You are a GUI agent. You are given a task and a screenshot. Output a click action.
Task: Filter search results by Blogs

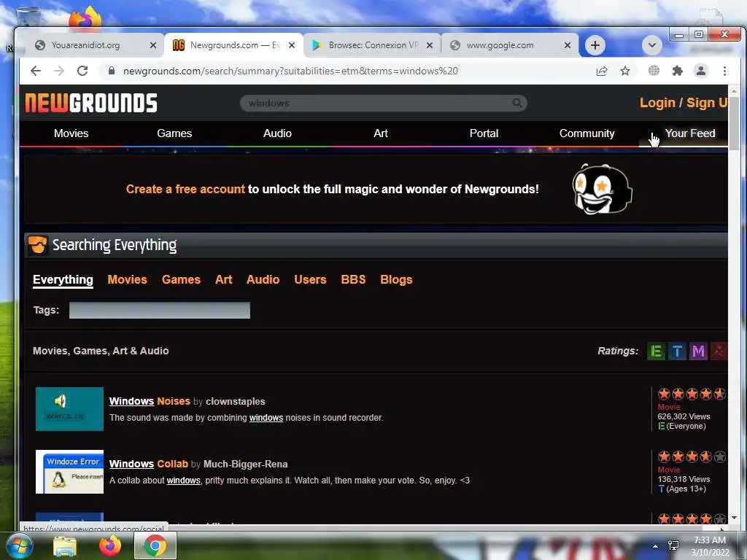point(396,279)
